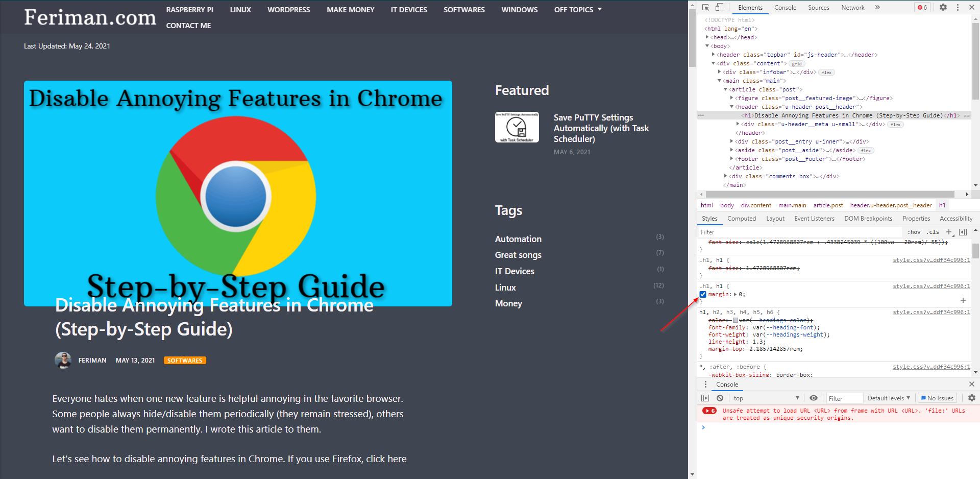Click the No Issues button
The image size is (980, 479).
click(937, 398)
